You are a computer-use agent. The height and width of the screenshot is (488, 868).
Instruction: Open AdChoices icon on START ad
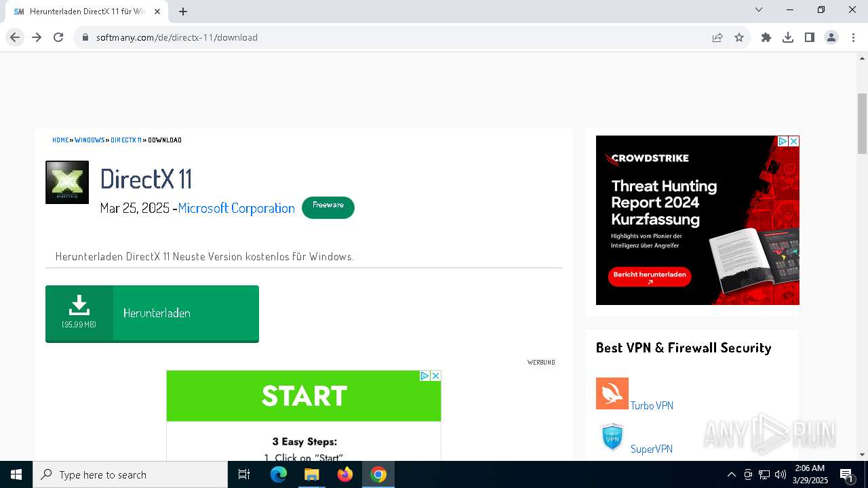tap(425, 375)
